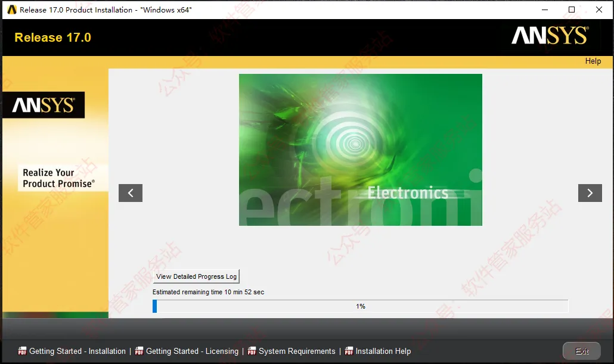Open the Installation Help document
Image resolution: width=614 pixels, height=364 pixels.
tap(383, 351)
